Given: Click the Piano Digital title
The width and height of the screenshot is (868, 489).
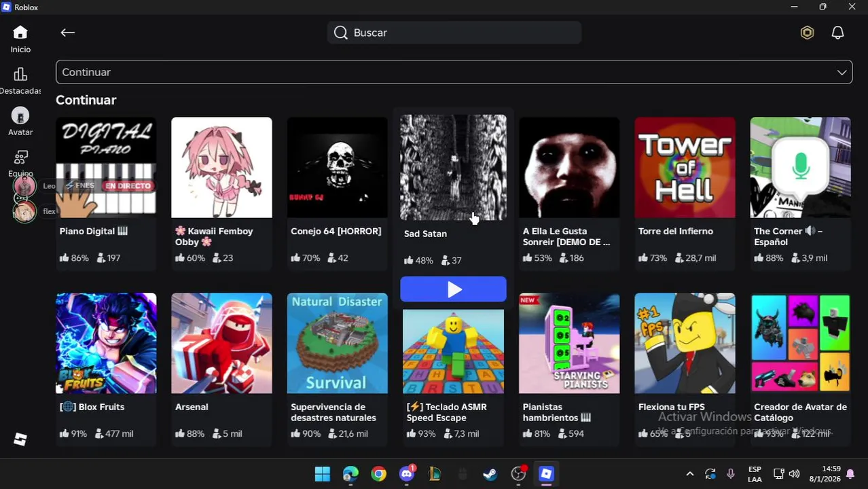Looking at the screenshot, I should point(94,231).
